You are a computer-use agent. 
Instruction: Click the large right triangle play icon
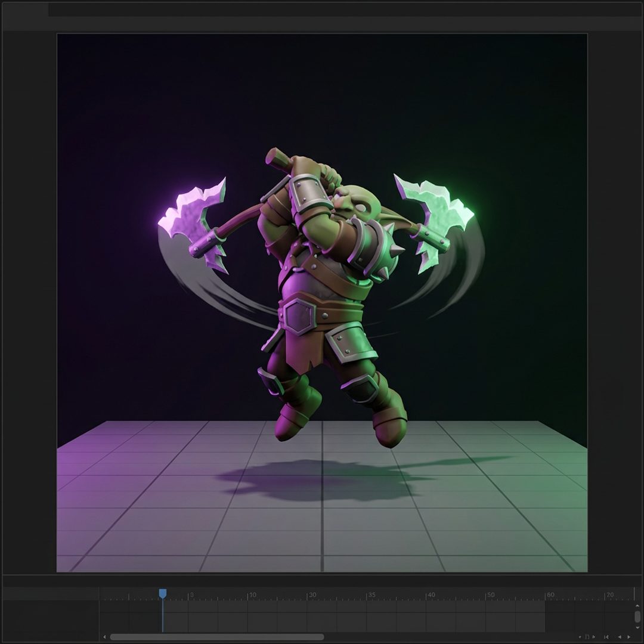(629, 637)
